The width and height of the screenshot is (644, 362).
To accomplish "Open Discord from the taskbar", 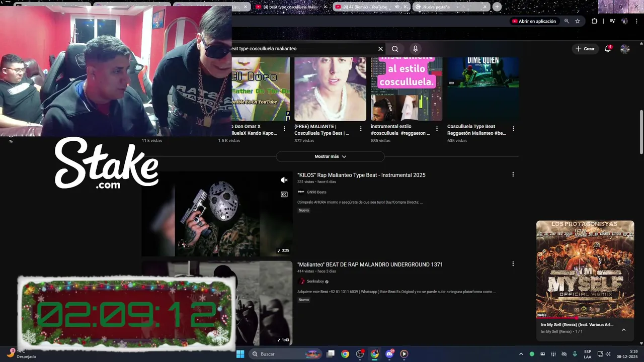I will point(389,354).
